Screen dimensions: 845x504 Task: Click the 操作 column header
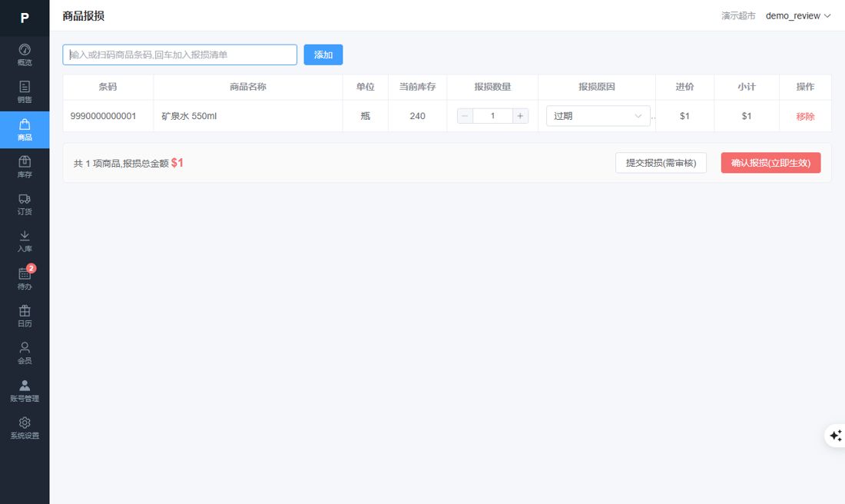805,87
